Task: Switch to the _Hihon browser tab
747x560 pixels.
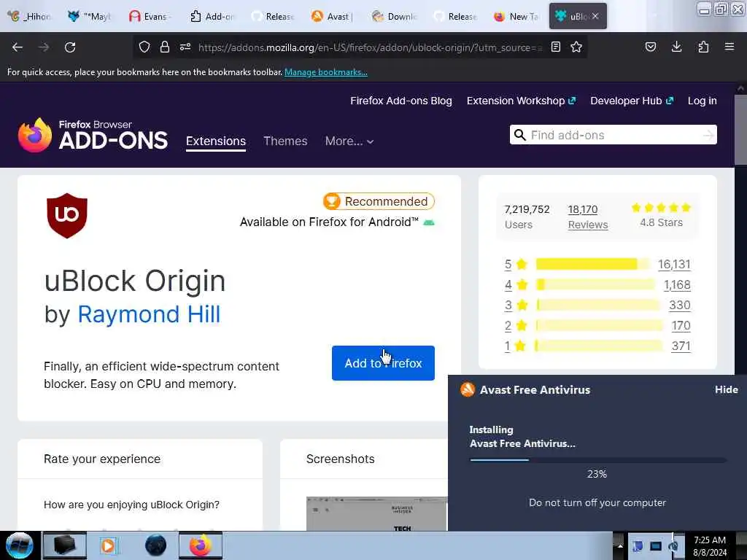Action: tap(28, 16)
